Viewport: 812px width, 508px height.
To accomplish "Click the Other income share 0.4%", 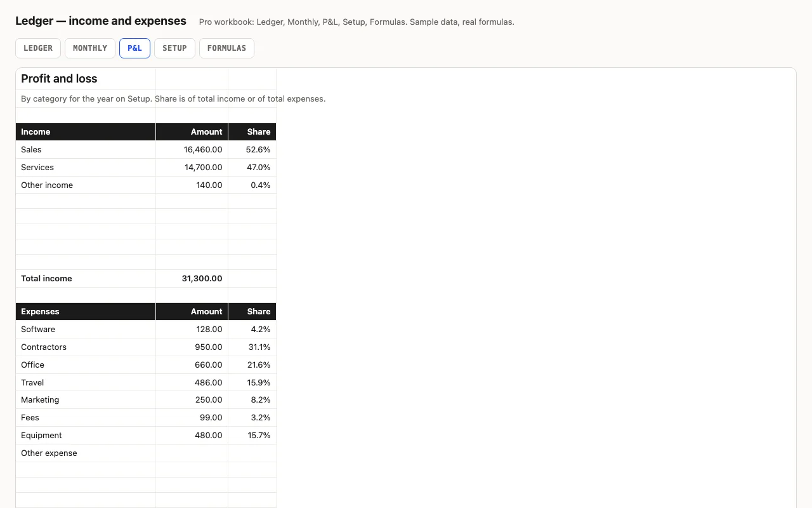I will [x=252, y=185].
